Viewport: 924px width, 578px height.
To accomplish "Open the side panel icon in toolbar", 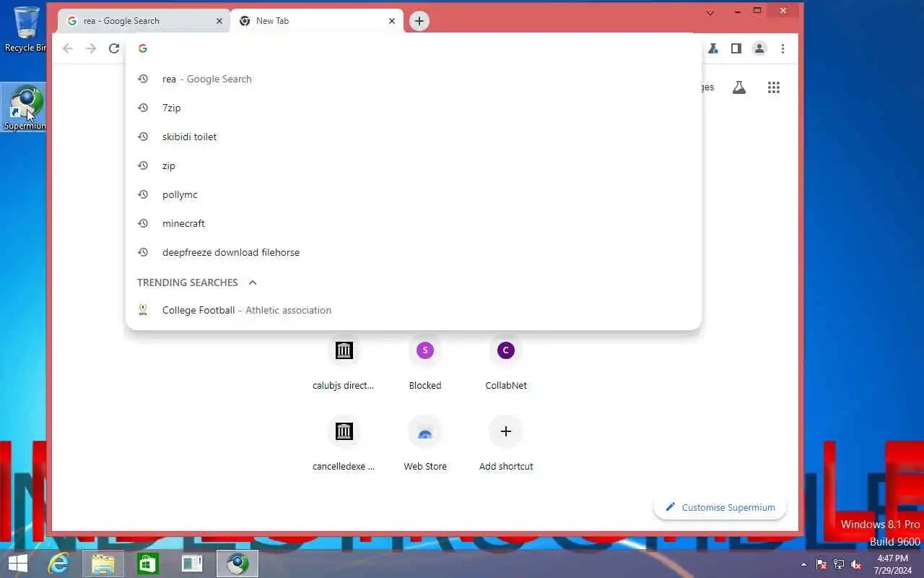I will 736,48.
